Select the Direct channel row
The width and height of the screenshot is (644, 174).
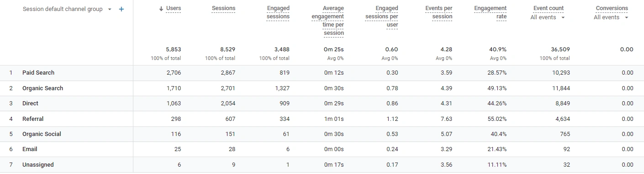[x=322, y=103]
